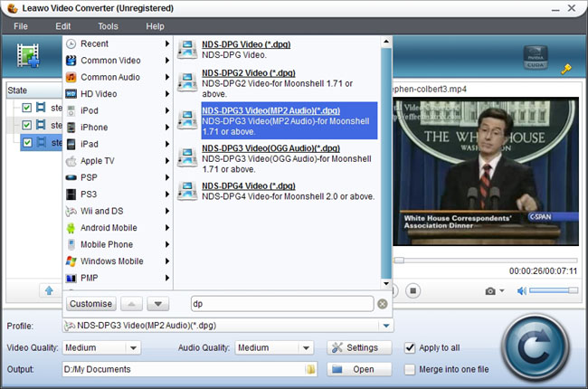Screen dimensions: 588x389
Task: Open the Common Video category
Action: (118, 61)
